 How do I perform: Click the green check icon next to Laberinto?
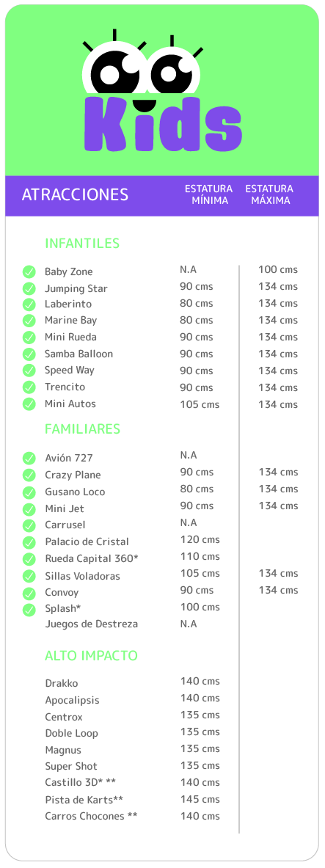point(29,304)
